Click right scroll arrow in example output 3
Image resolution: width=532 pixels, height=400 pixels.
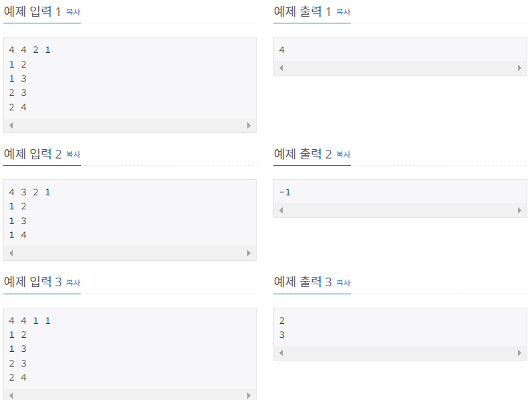519,353
